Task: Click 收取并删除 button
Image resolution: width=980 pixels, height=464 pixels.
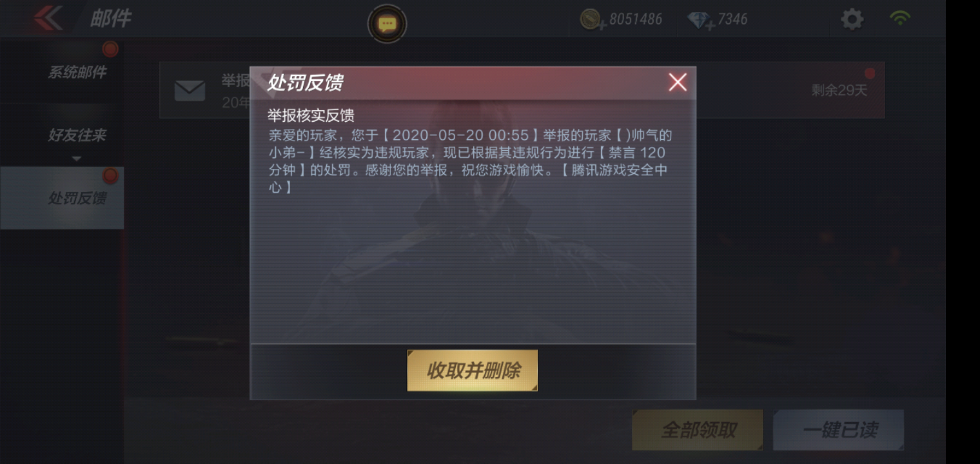Action: 473,371
